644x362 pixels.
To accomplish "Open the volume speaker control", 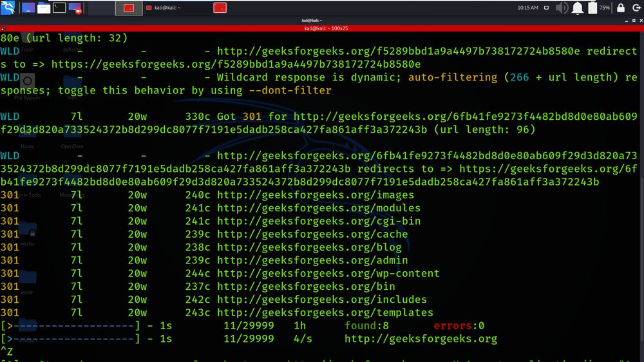I will [562, 8].
